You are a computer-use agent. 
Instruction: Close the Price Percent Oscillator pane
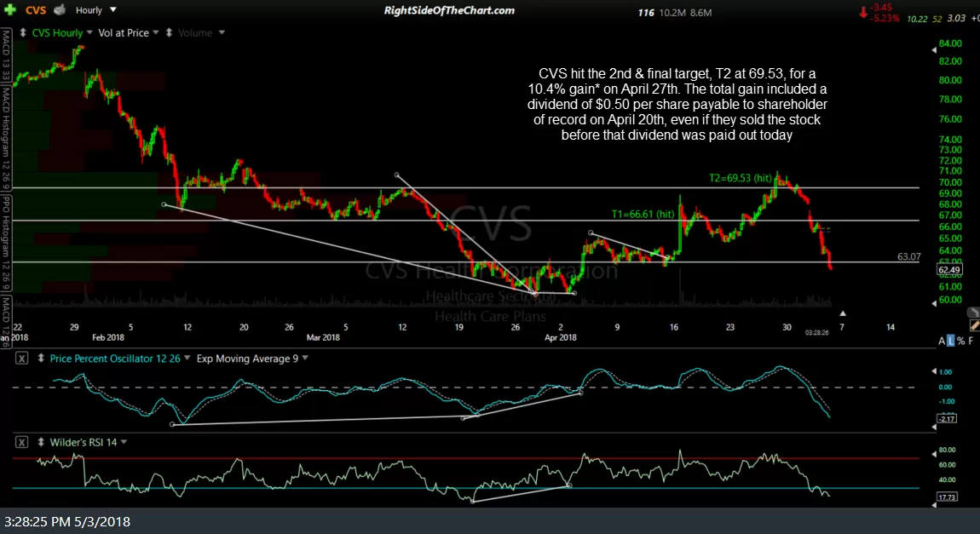click(x=22, y=359)
